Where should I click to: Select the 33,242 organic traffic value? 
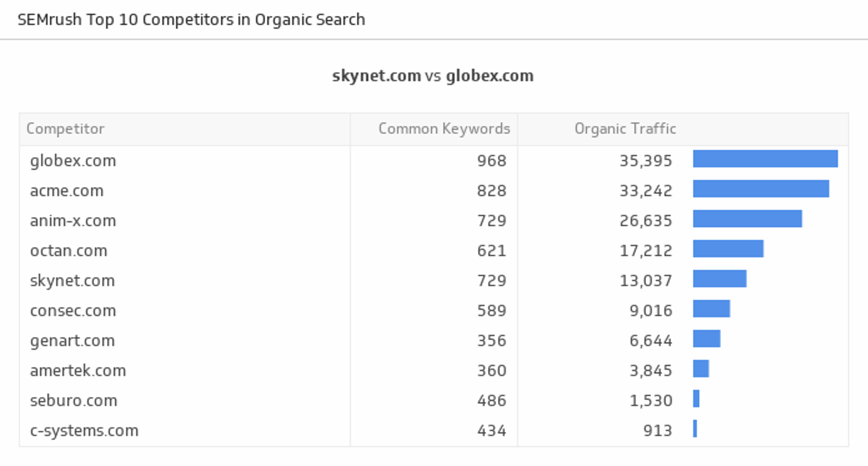pos(646,191)
